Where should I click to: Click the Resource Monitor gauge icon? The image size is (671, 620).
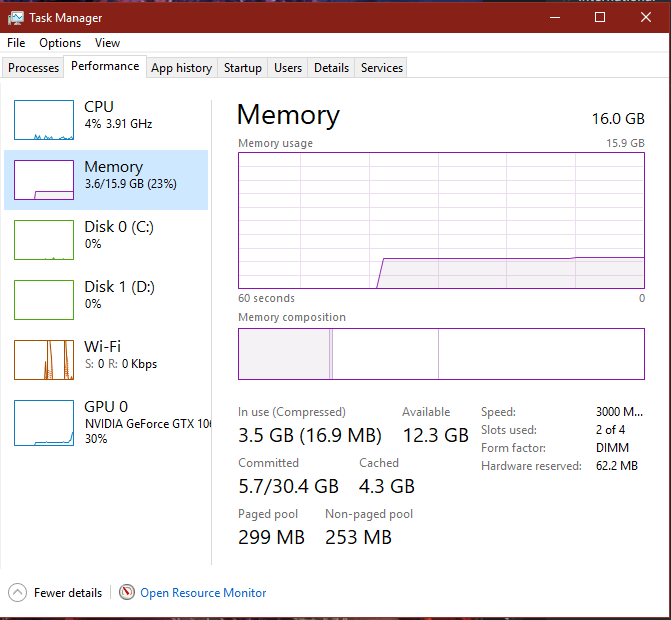click(127, 592)
